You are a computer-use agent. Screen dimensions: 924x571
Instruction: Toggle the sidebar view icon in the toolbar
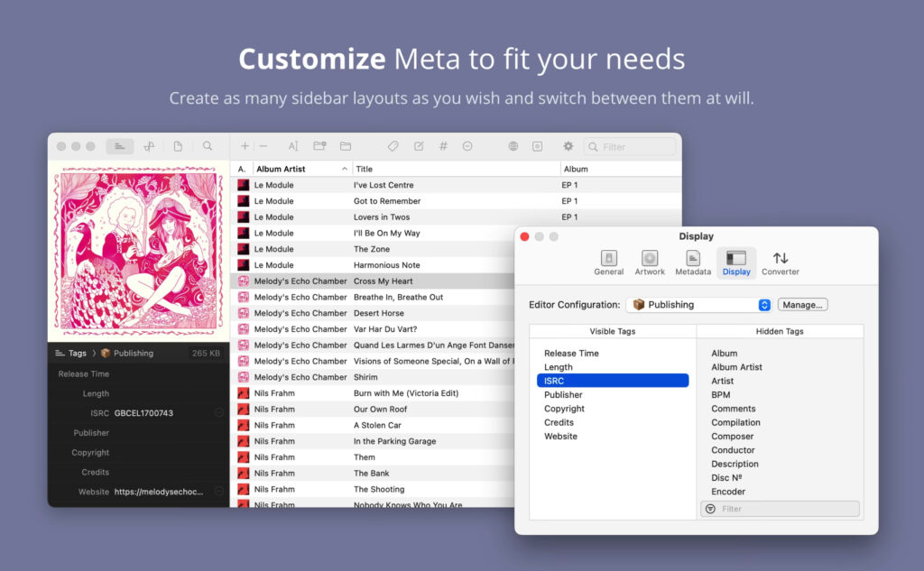click(120, 145)
